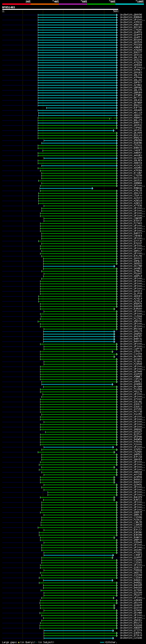The width and height of the screenshot is (146, 644).
Task: Select hit label UniRef100_Q6JA94
Action: tap(131, 133)
